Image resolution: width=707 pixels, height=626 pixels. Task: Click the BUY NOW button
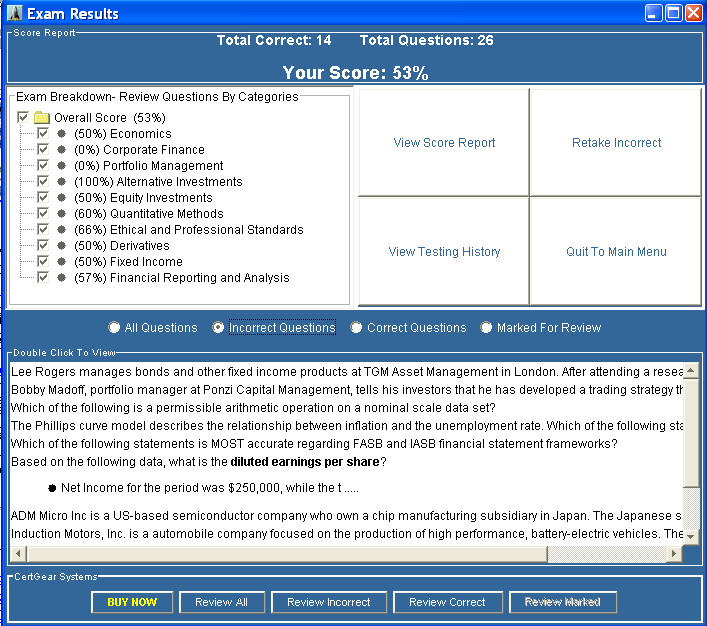point(132,602)
